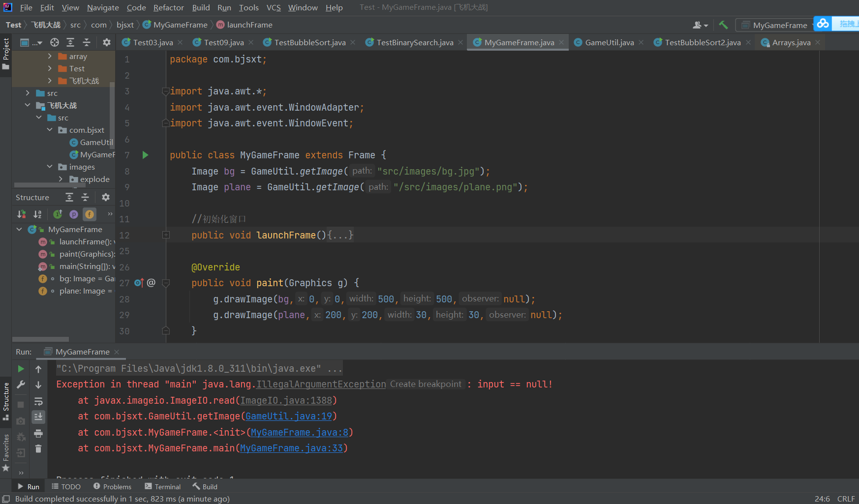Click IllegalArgumentException link in console

321,384
